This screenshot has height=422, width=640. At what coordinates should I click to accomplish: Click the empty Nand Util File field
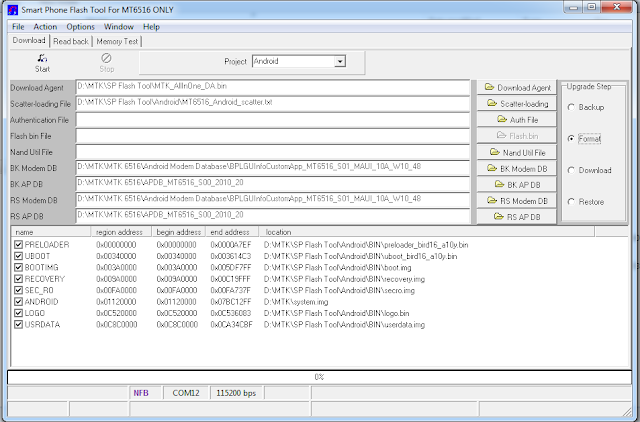click(x=273, y=152)
